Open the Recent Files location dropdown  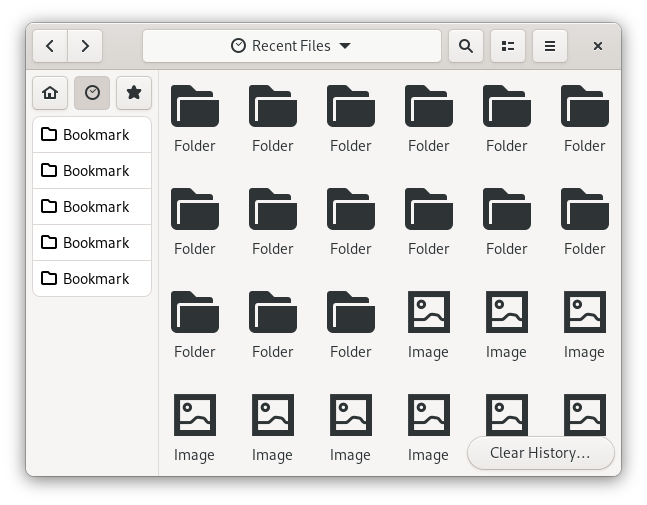click(292, 46)
